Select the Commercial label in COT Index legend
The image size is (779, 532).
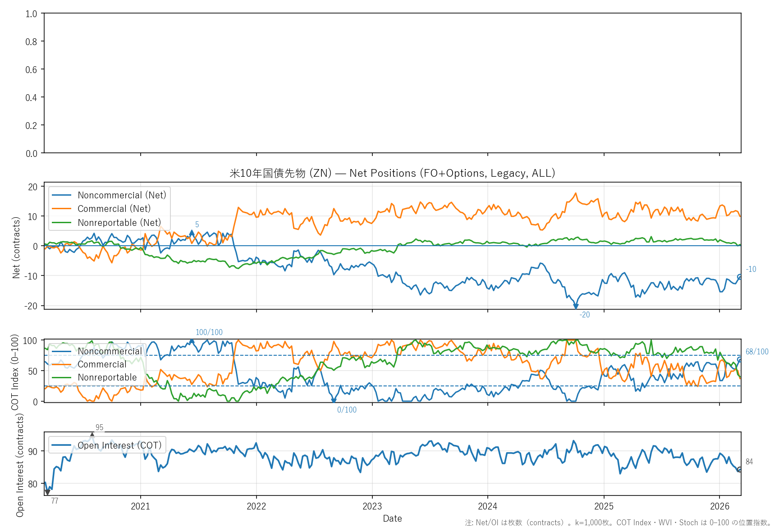pyautogui.click(x=102, y=364)
